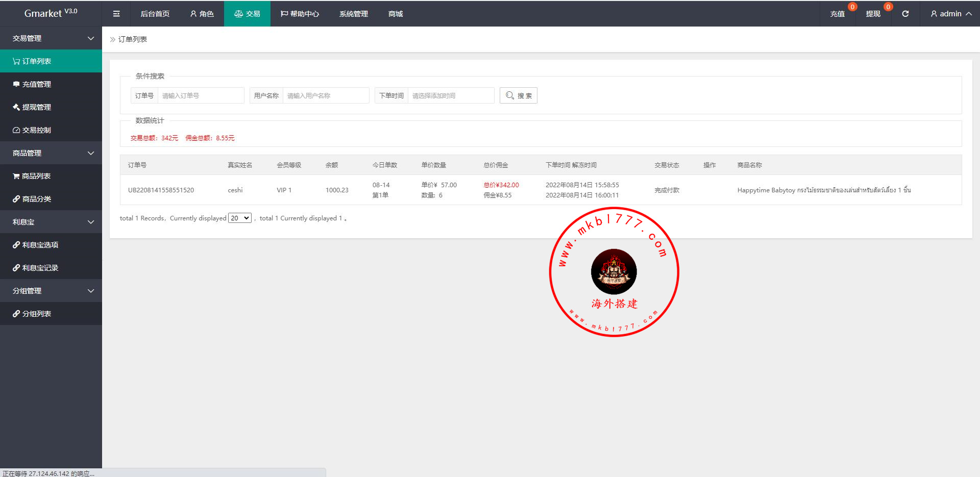Image resolution: width=980 pixels, height=477 pixels.
Task: Click the orange badge on 充值
Action: pos(852,7)
